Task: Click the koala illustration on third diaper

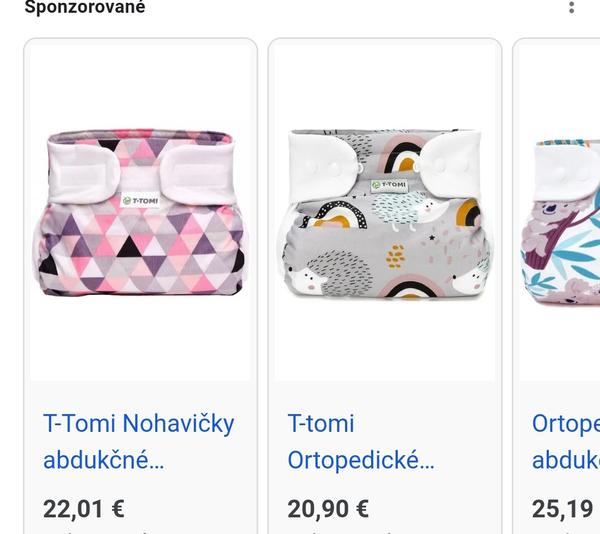Action: click(x=555, y=215)
